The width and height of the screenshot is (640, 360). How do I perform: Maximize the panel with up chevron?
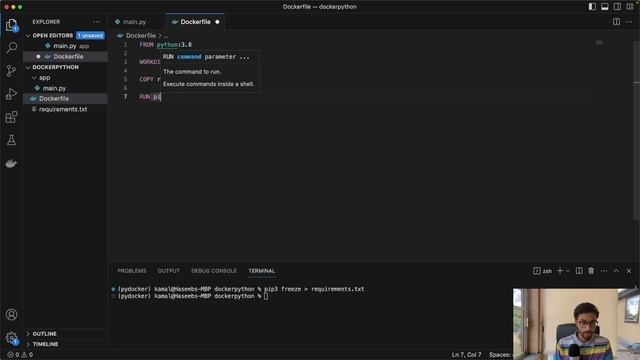(x=616, y=271)
